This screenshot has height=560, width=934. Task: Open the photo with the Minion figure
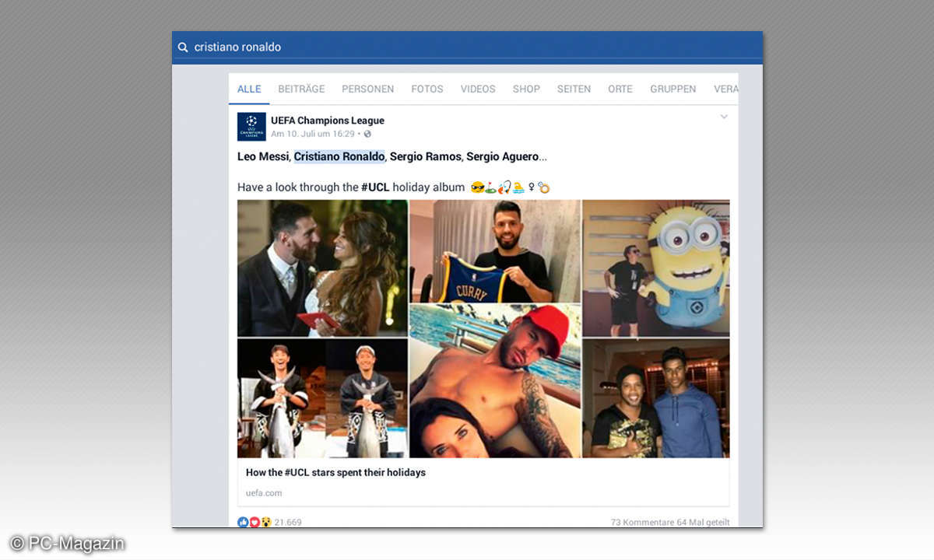[656, 268]
